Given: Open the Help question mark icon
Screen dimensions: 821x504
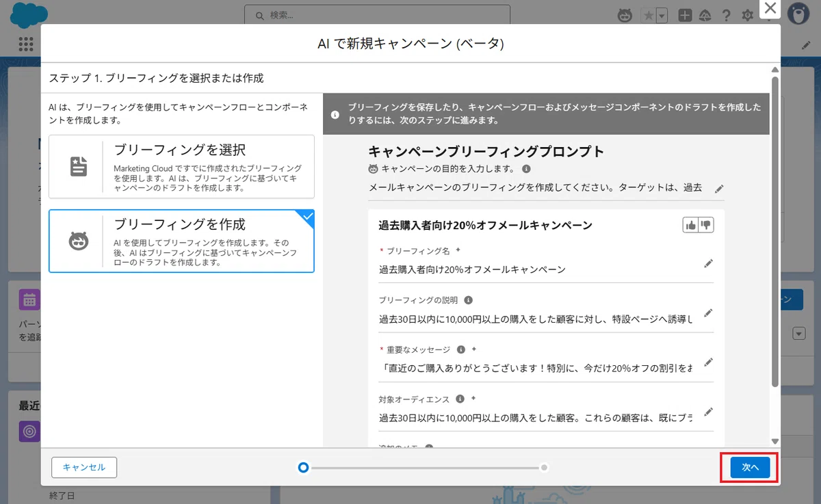Looking at the screenshot, I should click(x=727, y=16).
